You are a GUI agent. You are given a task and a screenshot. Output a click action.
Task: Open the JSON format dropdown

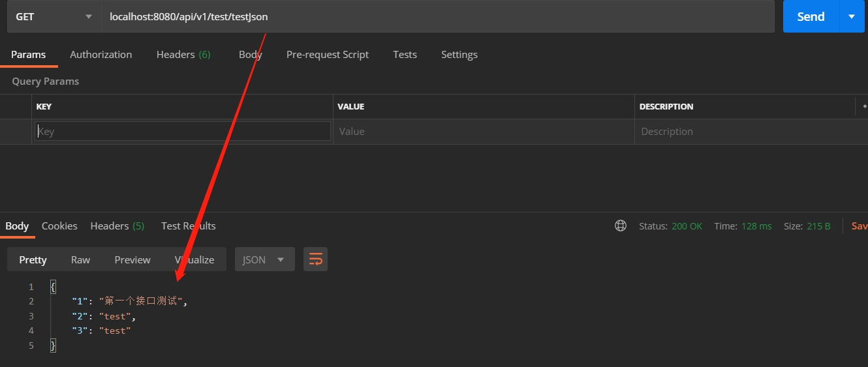(264, 259)
